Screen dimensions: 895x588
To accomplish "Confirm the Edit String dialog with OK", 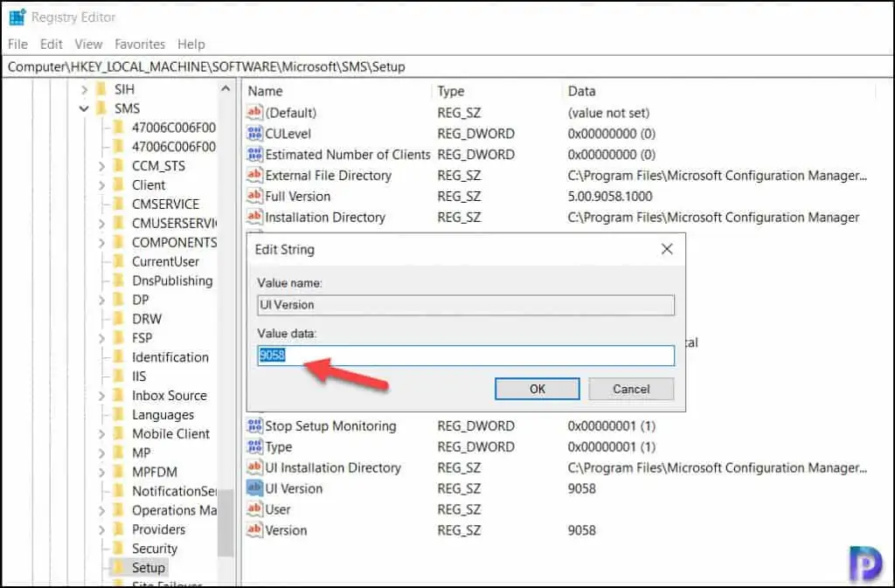I will [x=538, y=389].
